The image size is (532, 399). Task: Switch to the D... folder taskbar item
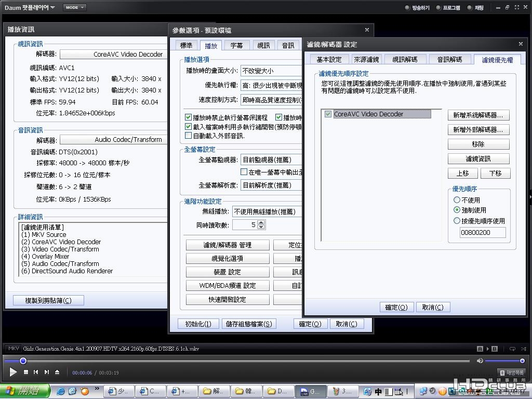[278, 391]
